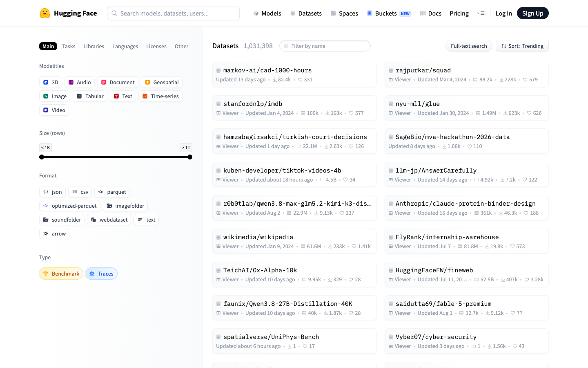Focus the Filter by name field

pos(325,46)
